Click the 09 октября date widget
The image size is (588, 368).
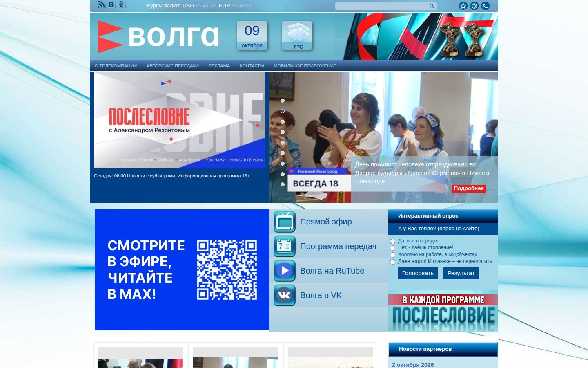(x=252, y=36)
